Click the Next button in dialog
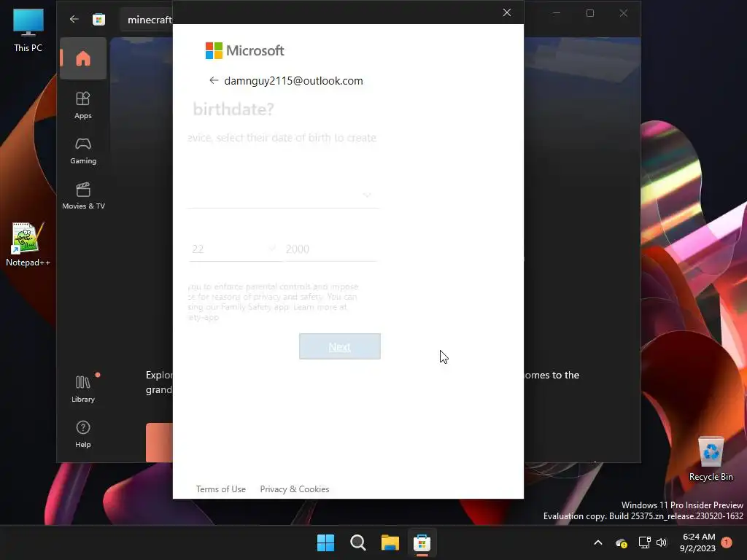Image resolution: width=747 pixels, height=560 pixels. pos(340,346)
